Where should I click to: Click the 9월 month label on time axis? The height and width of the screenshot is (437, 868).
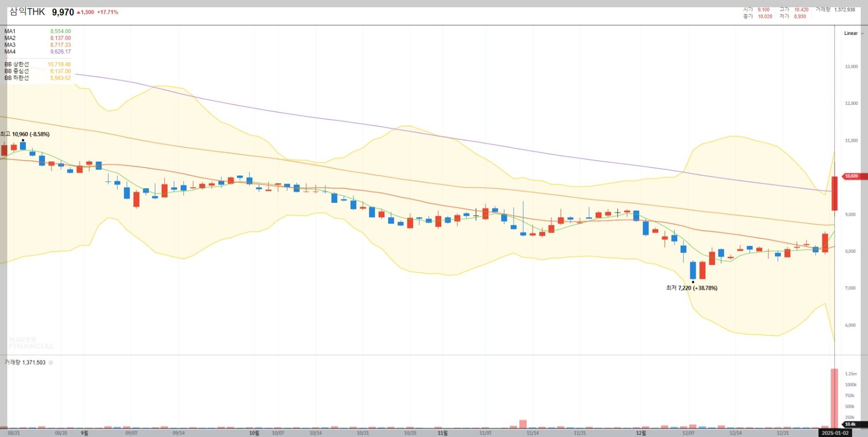pyautogui.click(x=84, y=433)
